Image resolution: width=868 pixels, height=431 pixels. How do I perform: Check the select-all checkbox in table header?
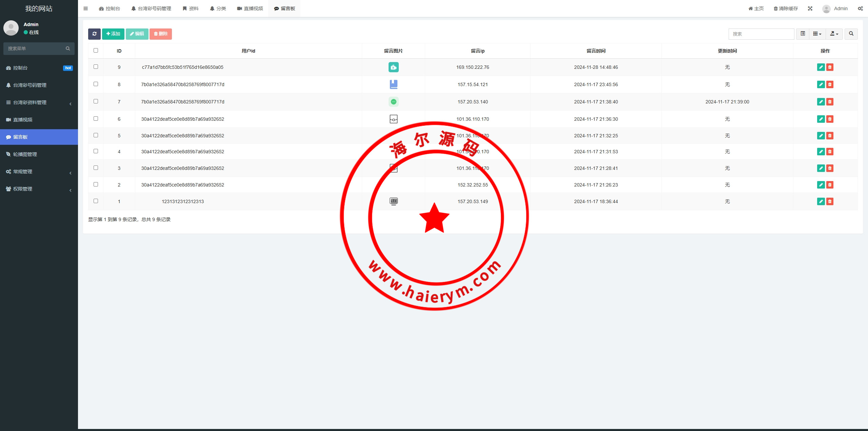point(96,51)
